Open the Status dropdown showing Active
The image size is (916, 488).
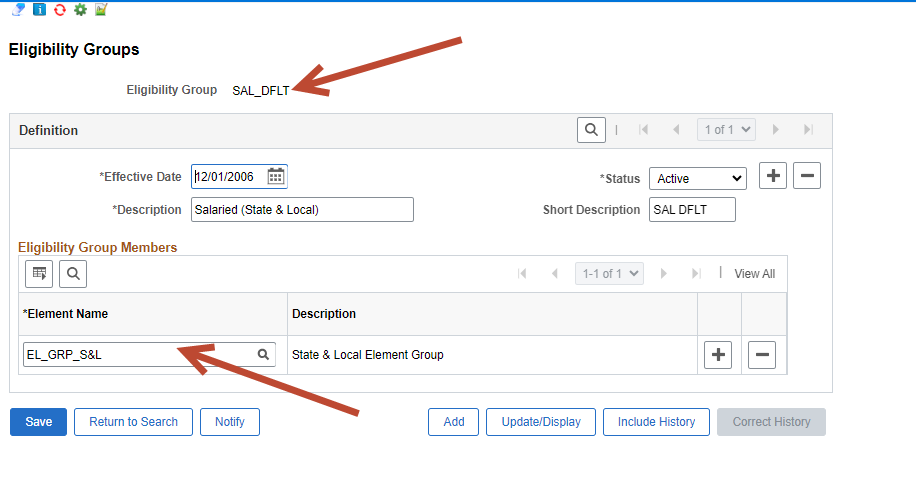(698, 179)
